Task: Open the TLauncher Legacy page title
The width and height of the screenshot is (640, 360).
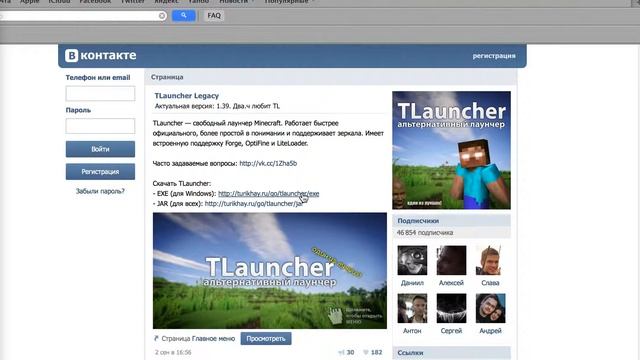Action: pos(187,96)
